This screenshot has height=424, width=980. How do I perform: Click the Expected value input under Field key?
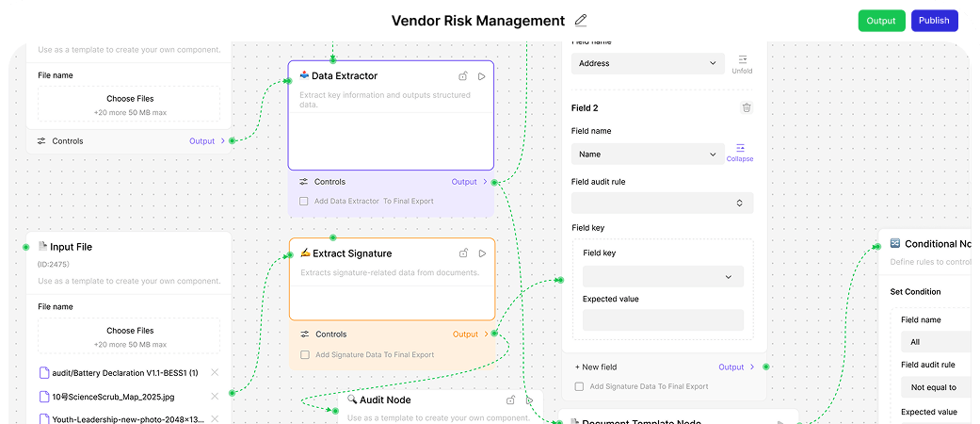click(x=663, y=320)
